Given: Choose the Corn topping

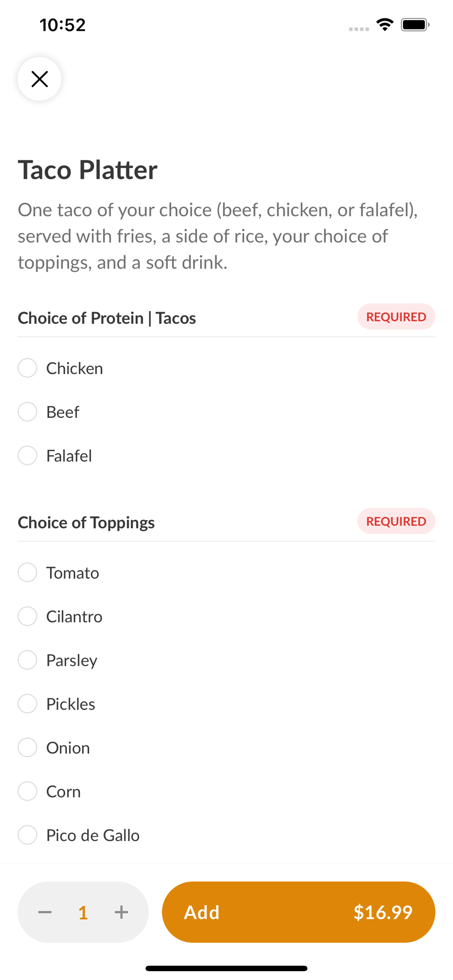Looking at the screenshot, I should point(27,791).
